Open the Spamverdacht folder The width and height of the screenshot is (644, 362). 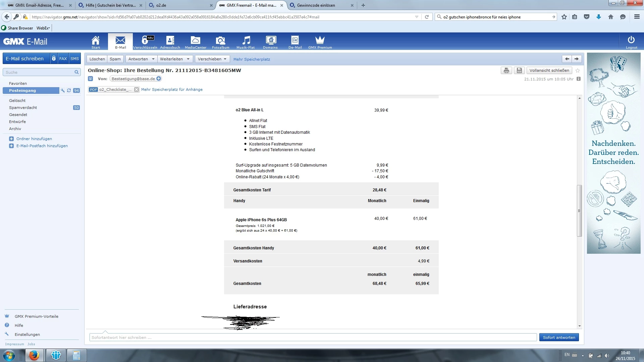[23, 108]
